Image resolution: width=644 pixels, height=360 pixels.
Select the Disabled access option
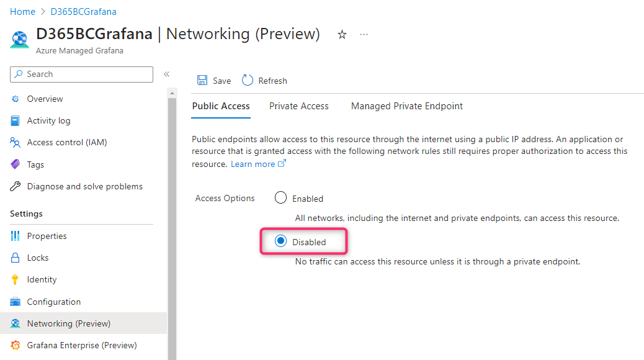click(x=281, y=241)
